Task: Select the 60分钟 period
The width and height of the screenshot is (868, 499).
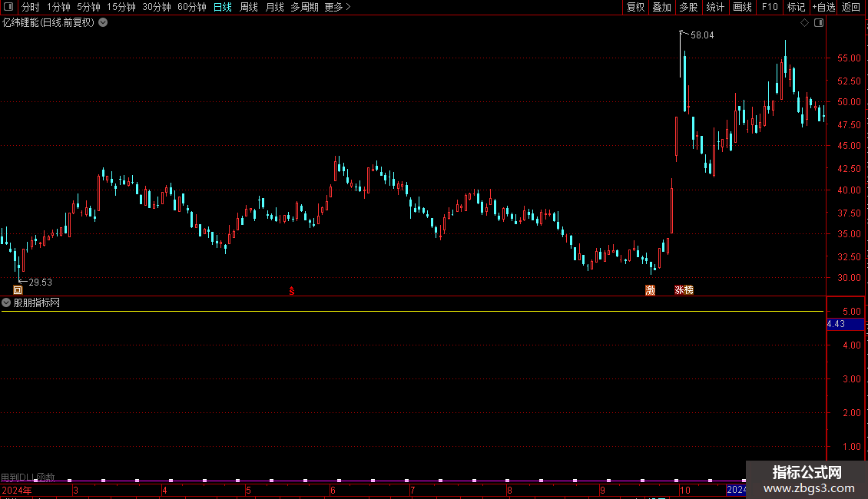Action: (x=192, y=7)
